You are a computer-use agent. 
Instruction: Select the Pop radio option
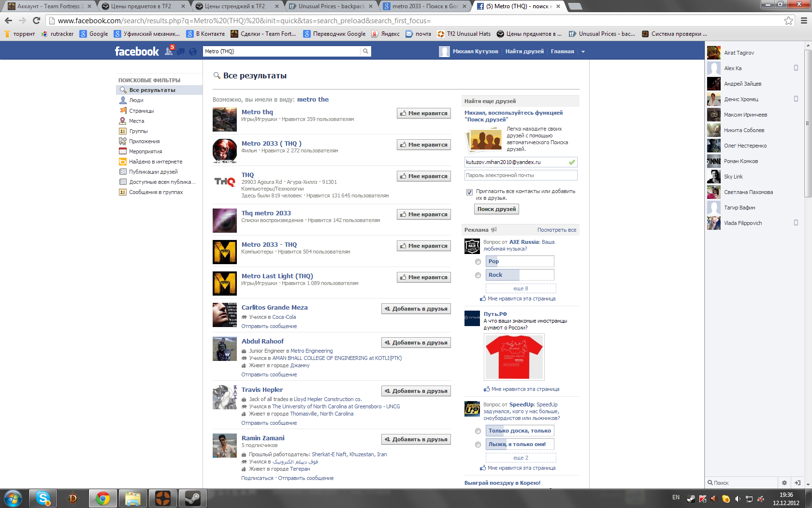coord(478,262)
